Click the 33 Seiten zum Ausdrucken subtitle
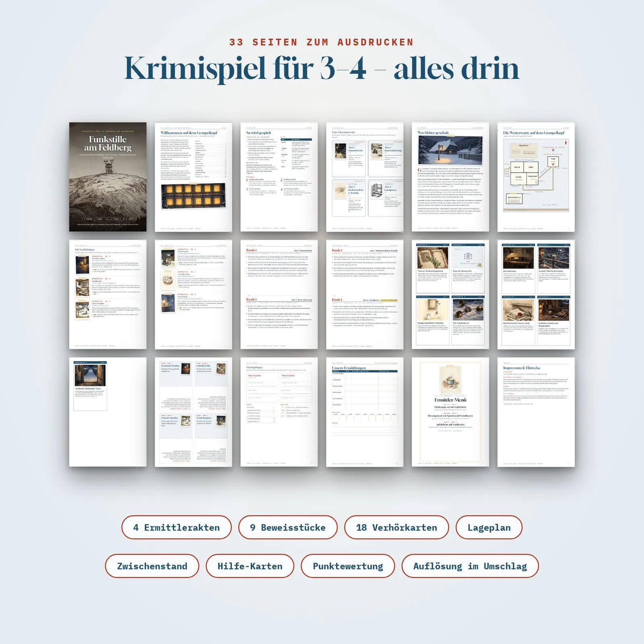Screen dimensions: 644x644 [x=322, y=42]
